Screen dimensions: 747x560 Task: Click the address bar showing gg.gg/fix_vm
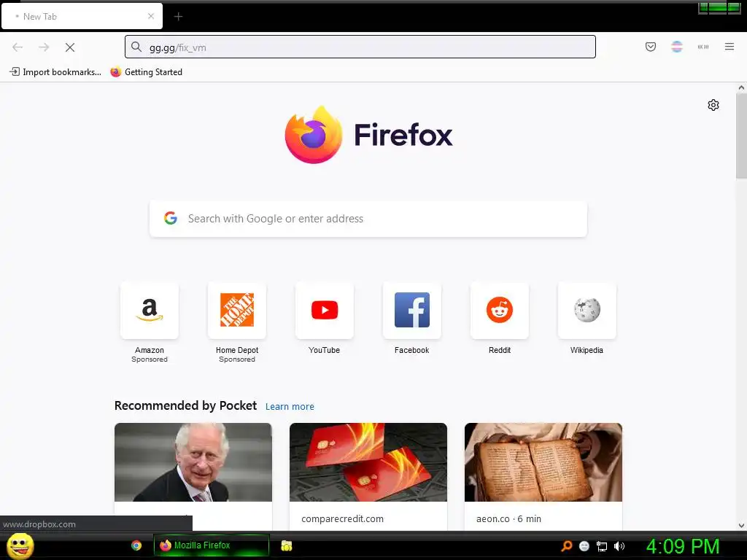[x=360, y=47]
